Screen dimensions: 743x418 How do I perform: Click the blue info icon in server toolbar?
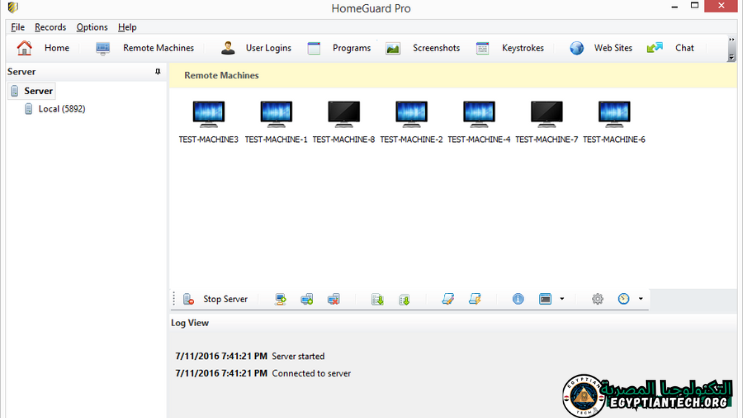point(518,299)
